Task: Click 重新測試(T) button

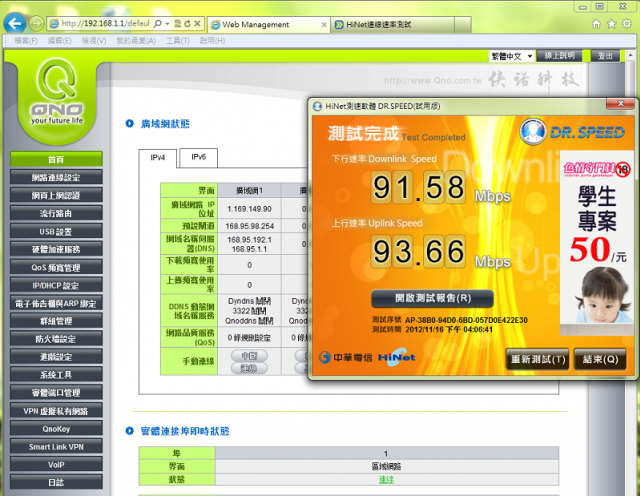Action: tap(538, 359)
